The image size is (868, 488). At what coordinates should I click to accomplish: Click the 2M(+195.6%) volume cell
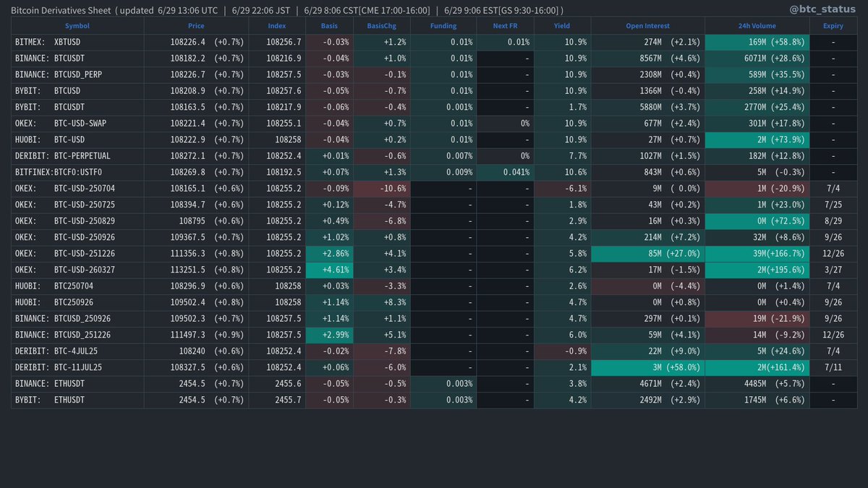(757, 270)
